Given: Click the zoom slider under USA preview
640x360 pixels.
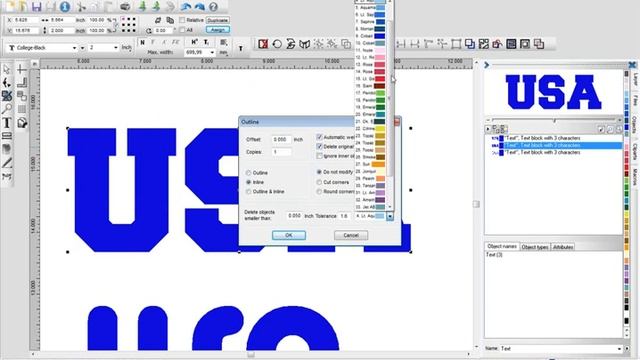Looking at the screenshot, I should point(554,120).
